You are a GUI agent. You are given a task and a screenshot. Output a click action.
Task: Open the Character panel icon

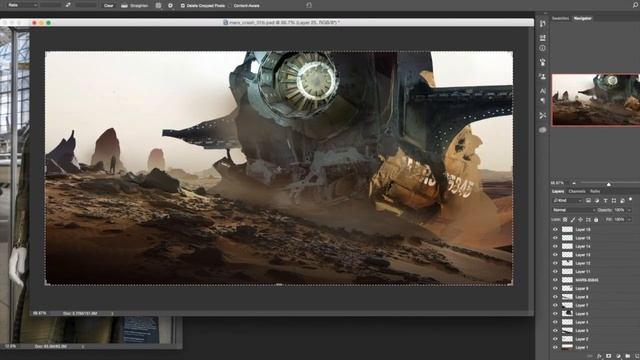(x=542, y=91)
